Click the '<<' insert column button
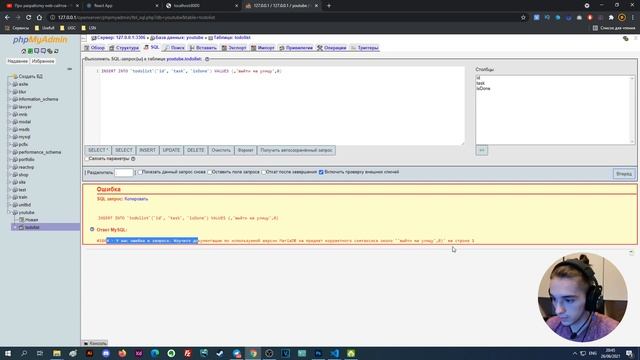Screen dimensions: 640x360 (x=482, y=151)
